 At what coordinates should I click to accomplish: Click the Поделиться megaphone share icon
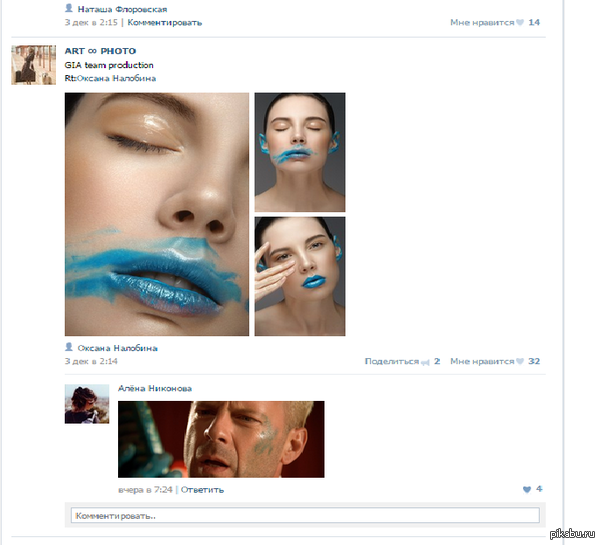pos(425,361)
